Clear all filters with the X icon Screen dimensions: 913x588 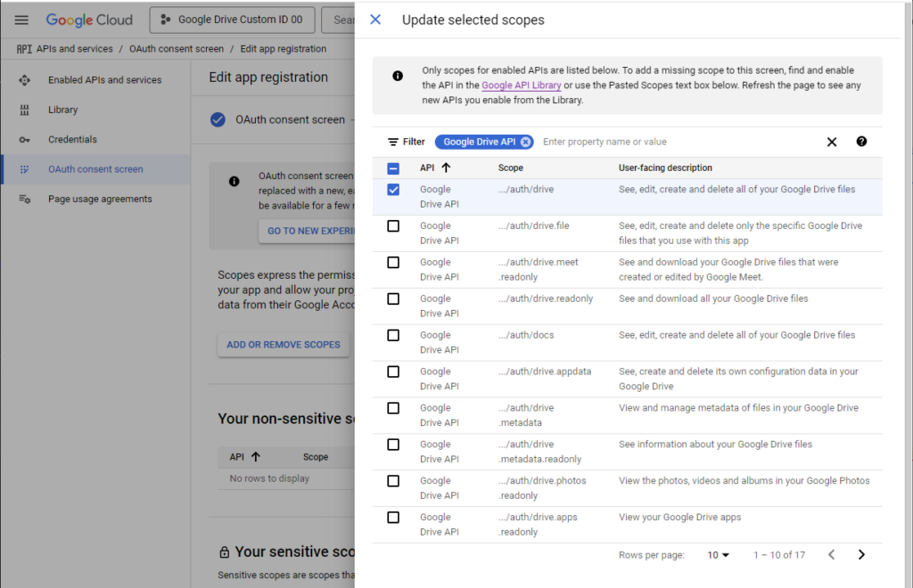point(832,142)
